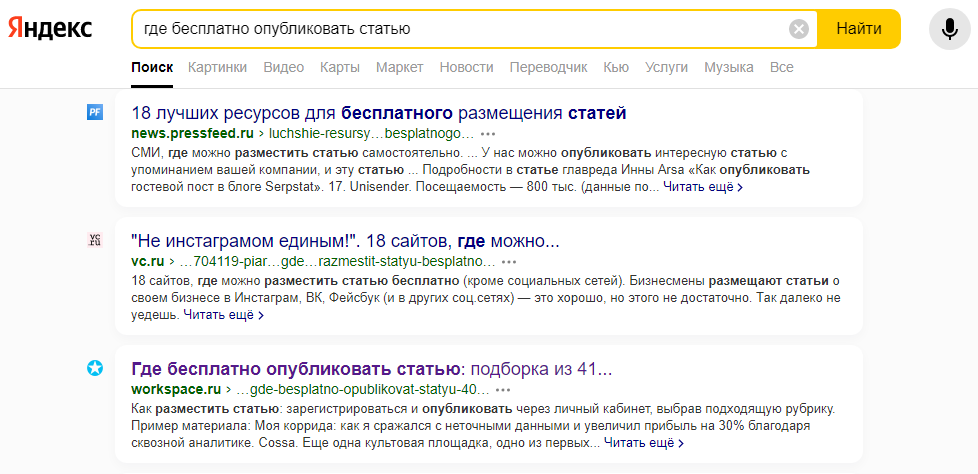Image resolution: width=978 pixels, height=474 pixels.
Task: Open options dots for workspace.ru result
Action: pyautogui.click(x=503, y=390)
